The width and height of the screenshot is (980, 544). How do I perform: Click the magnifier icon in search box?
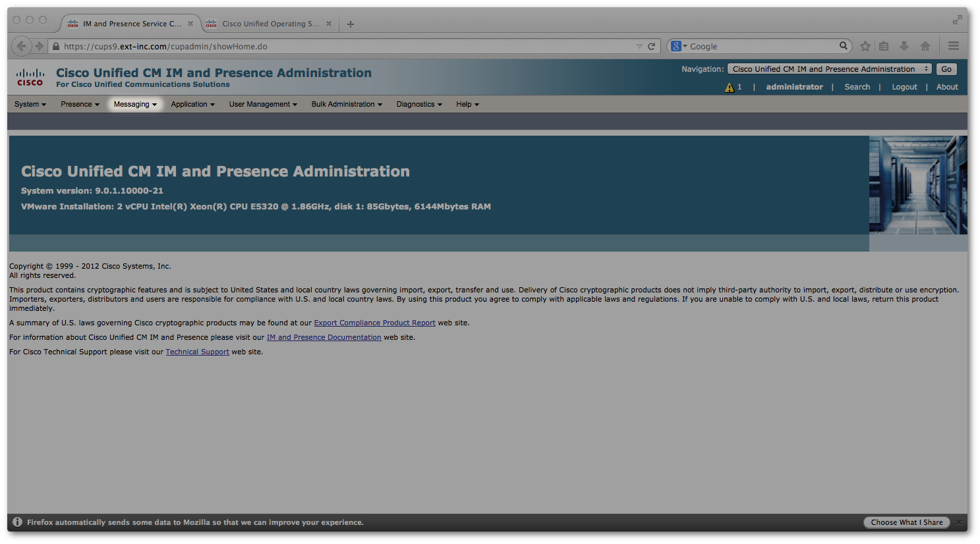[x=844, y=46]
